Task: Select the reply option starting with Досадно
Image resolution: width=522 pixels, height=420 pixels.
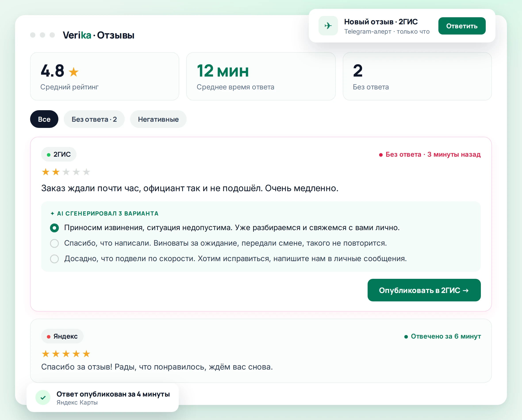Action: (x=54, y=259)
